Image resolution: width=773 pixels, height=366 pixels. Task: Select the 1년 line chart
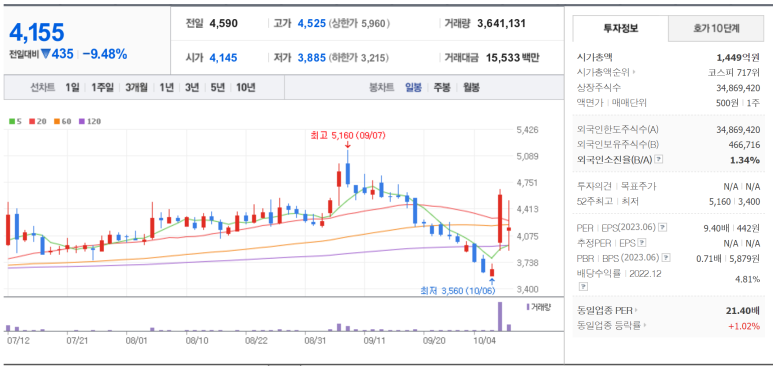(x=166, y=88)
